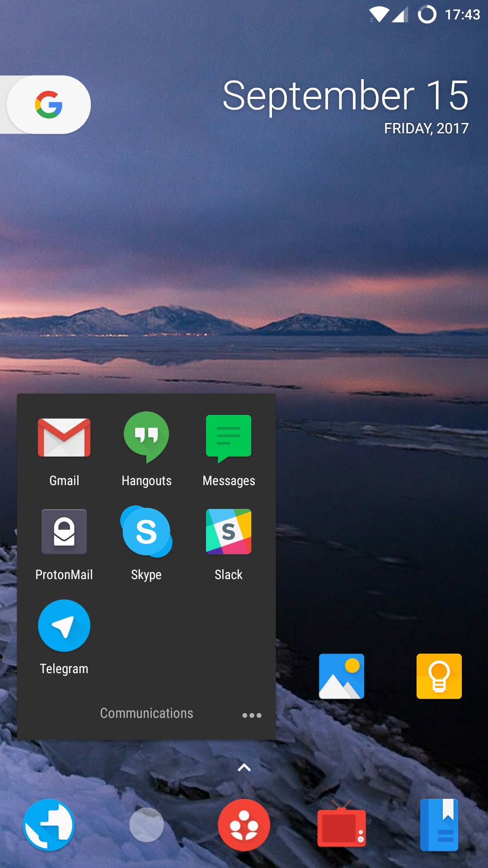The height and width of the screenshot is (868, 488).
Task: Rename the Communications folder title
Action: pos(146,713)
